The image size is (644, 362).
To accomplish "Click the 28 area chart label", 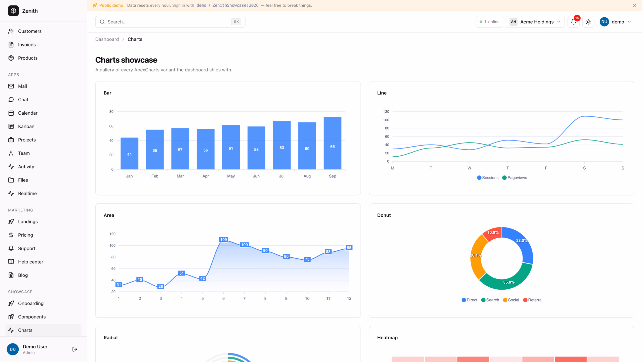I will [x=160, y=286].
